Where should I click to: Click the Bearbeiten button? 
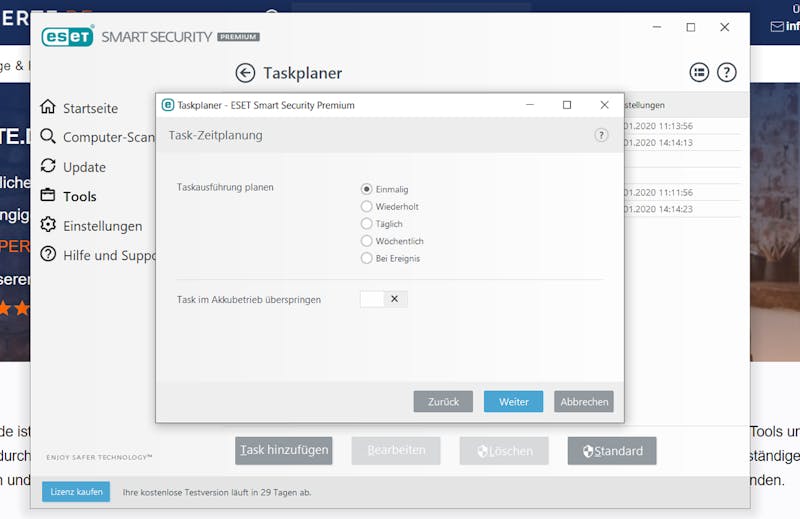(x=396, y=451)
